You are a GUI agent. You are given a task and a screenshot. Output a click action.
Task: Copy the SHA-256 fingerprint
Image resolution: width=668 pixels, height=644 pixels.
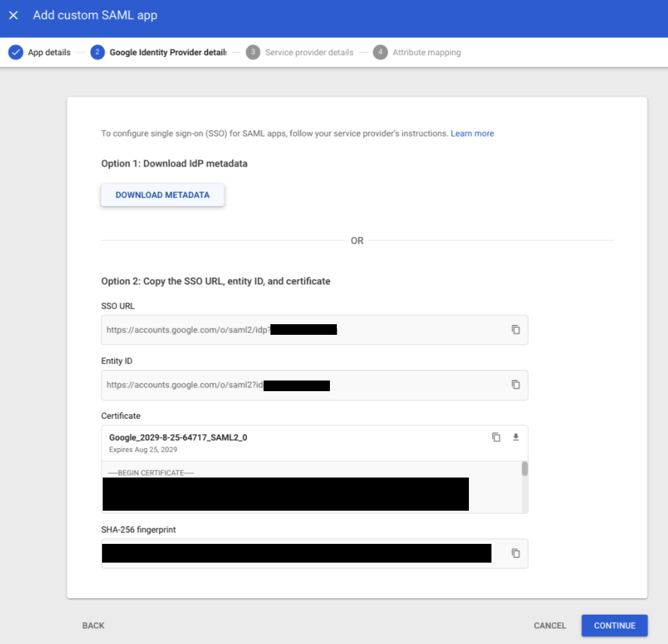pyautogui.click(x=515, y=553)
